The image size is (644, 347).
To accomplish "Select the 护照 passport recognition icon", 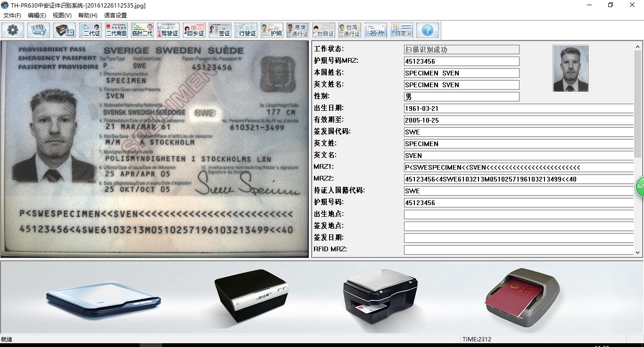I will tap(272, 31).
